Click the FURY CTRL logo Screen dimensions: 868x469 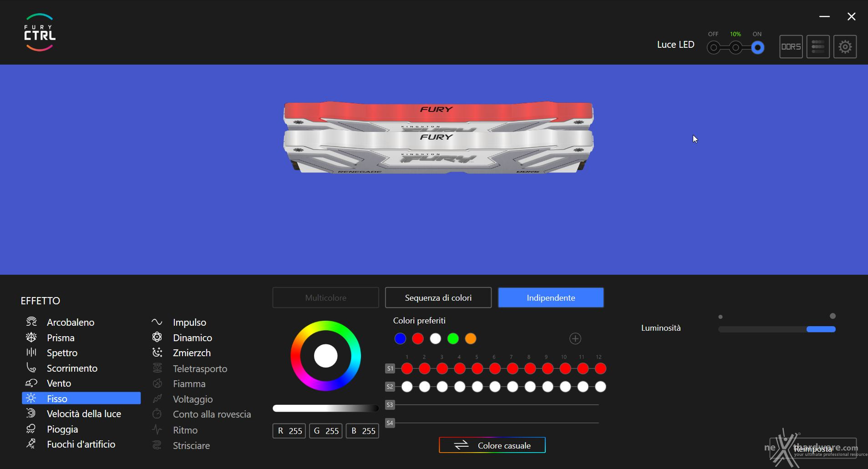point(40,32)
